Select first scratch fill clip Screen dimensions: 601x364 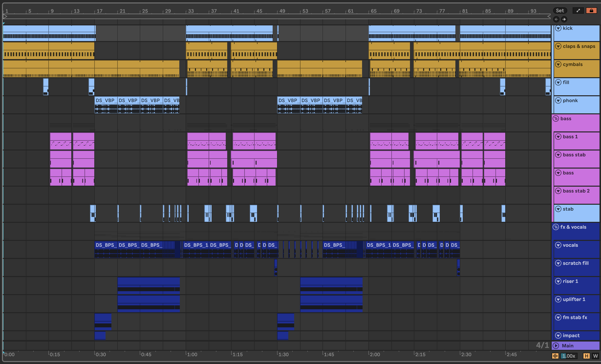tap(276, 267)
